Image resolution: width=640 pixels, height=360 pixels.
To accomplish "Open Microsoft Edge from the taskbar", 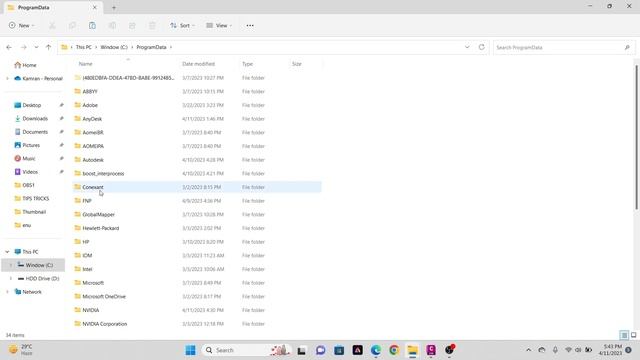I will (376, 350).
